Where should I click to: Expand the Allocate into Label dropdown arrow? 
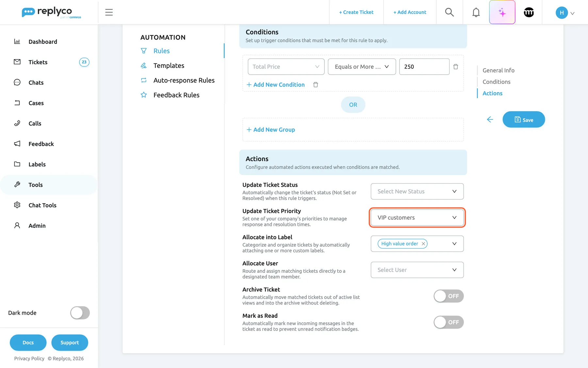[454, 244]
